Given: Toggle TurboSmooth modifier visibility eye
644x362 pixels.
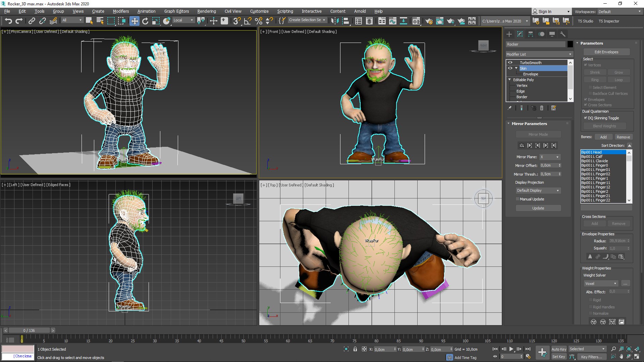Looking at the screenshot, I should [510, 62].
